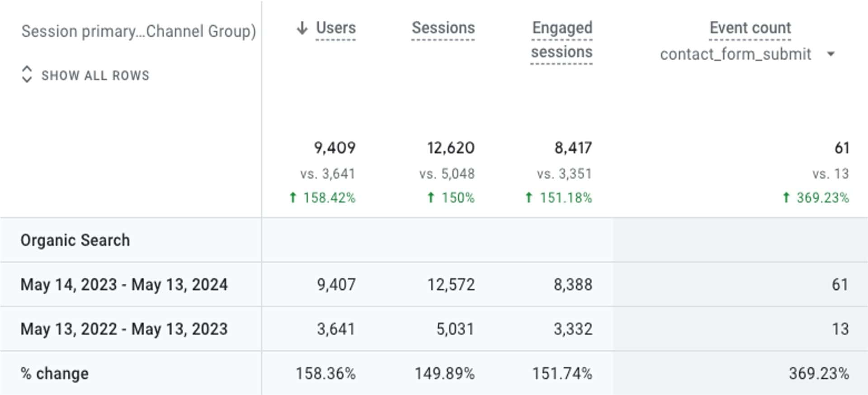868x395 pixels.
Task: Sort by Engaged sessions column header
Action: pos(561,40)
